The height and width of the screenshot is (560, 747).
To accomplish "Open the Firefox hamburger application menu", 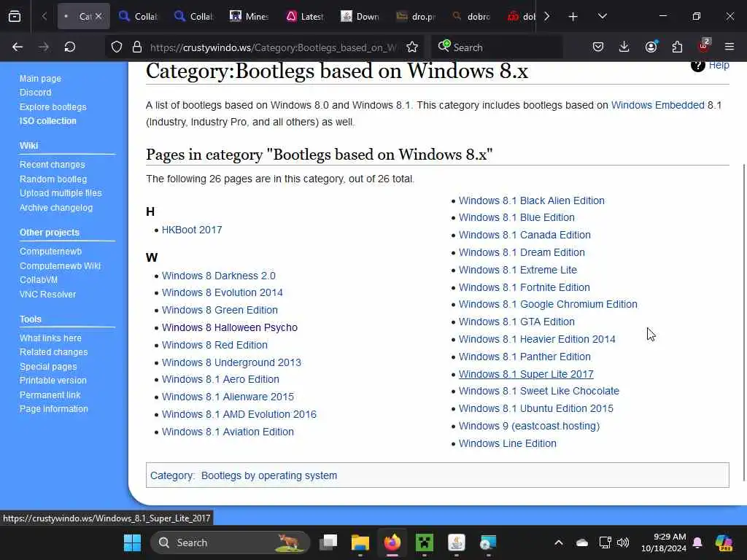I will pos(729,47).
